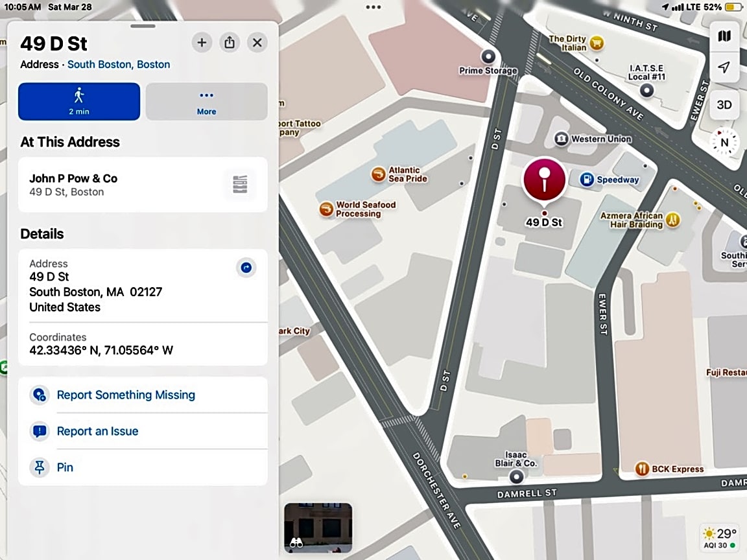Tap the compass to reset north
This screenshot has width=747, height=560.
pos(724,142)
